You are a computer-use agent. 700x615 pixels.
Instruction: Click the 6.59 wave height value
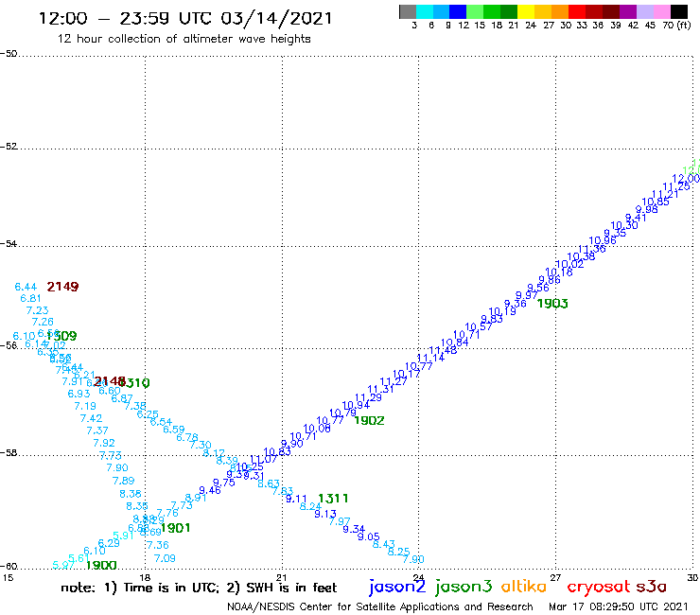click(174, 430)
